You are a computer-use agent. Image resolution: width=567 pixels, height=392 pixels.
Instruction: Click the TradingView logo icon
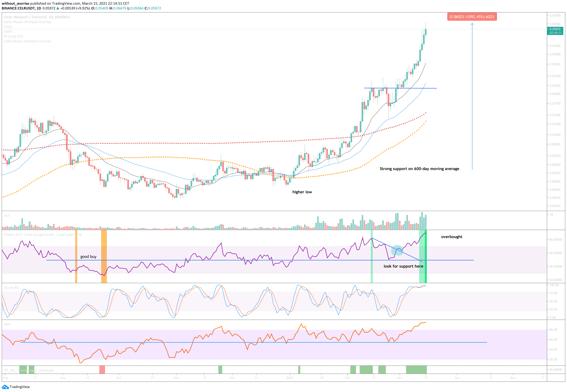[x=5, y=387]
